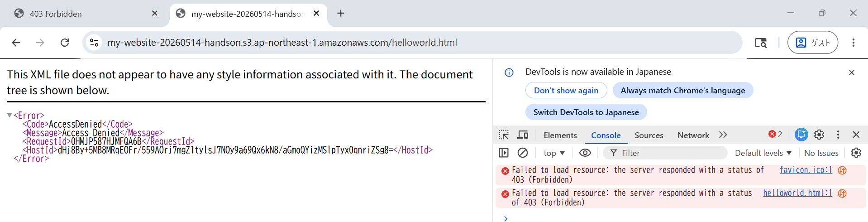The height and width of the screenshot is (222, 868).
Task: Focus the console Filter input field
Action: pyautogui.click(x=665, y=153)
